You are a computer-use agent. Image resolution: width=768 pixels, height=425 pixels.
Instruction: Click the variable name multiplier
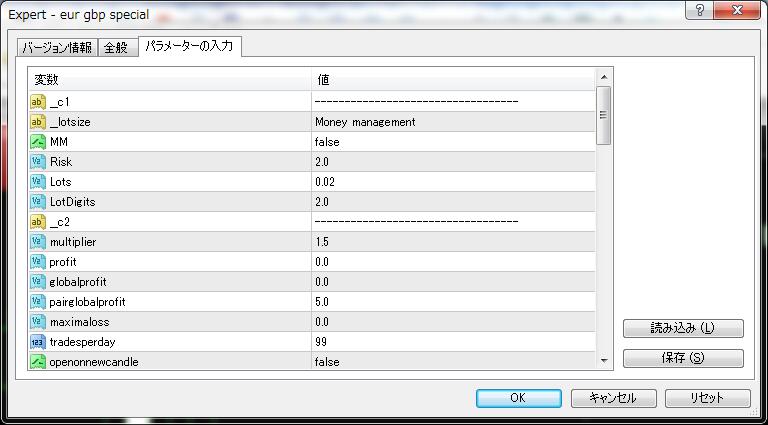73,242
